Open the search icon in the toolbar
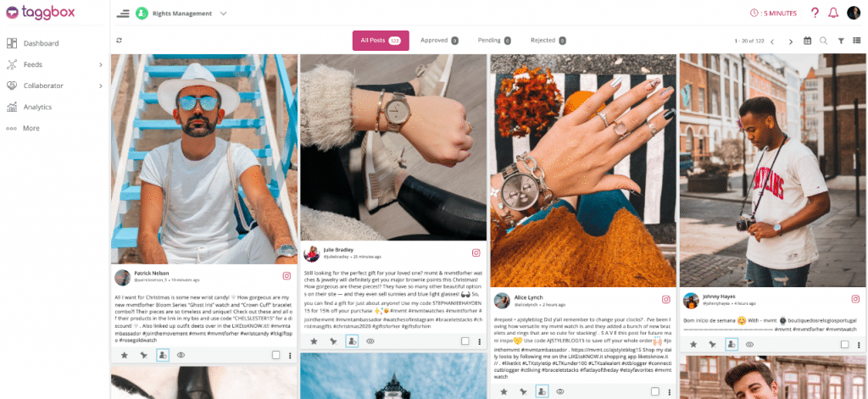868x399 pixels. (823, 41)
